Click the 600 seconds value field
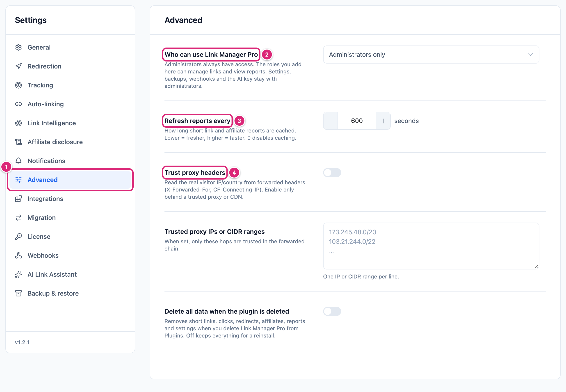This screenshot has height=392, width=566. tap(357, 121)
